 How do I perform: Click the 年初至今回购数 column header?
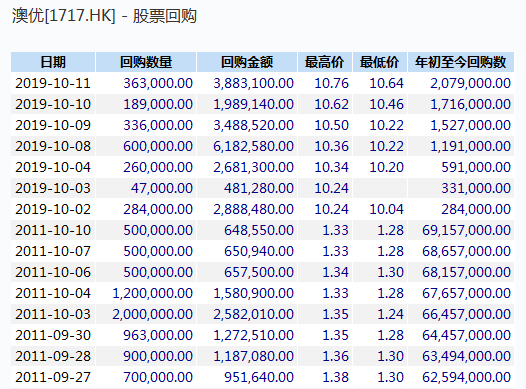pyautogui.click(x=461, y=62)
